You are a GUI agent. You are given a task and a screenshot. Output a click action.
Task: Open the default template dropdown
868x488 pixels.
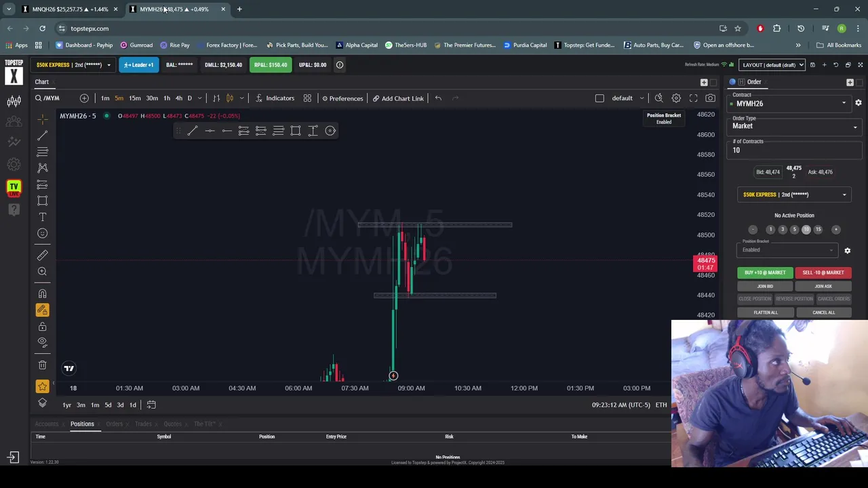(627, 98)
